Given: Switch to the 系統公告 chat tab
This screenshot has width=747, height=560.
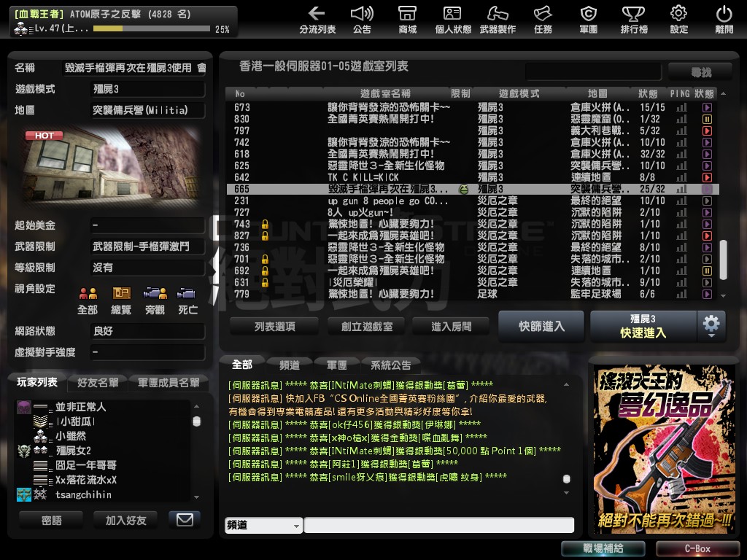Looking at the screenshot, I should [x=390, y=365].
